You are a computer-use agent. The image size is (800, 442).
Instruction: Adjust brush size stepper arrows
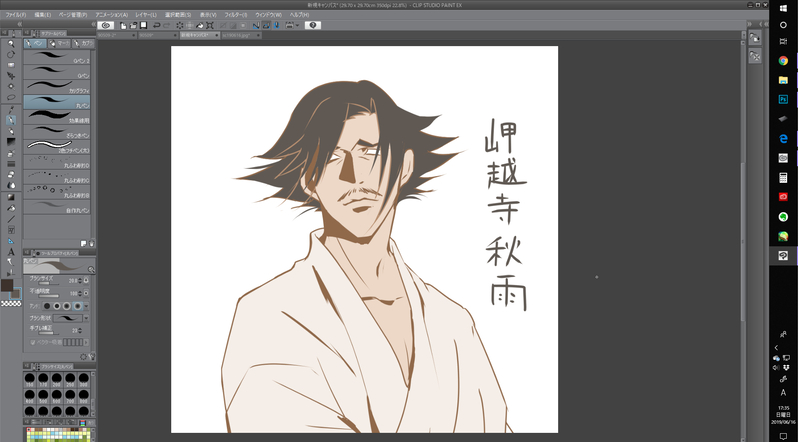tap(80, 281)
